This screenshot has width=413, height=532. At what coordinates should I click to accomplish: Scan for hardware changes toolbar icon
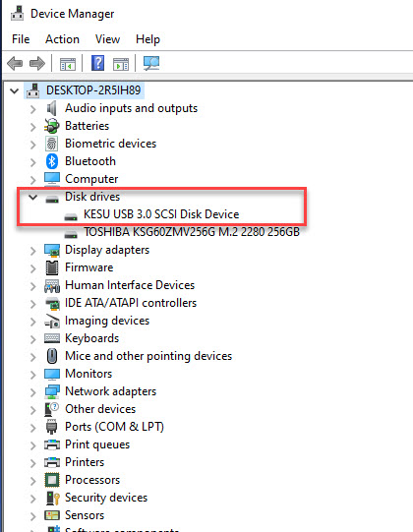[151, 63]
